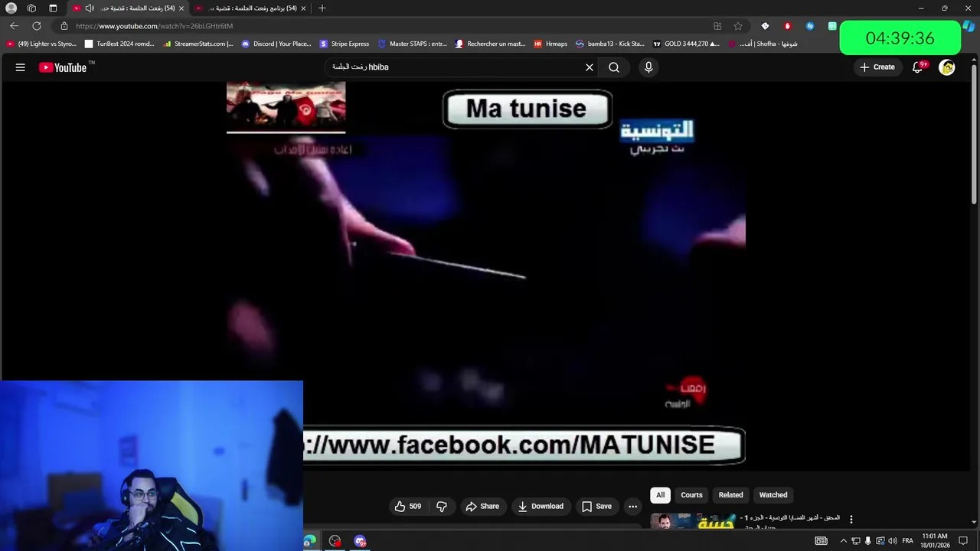This screenshot has width=980, height=551.
Task: Open YouTube notifications bell
Action: (x=917, y=67)
